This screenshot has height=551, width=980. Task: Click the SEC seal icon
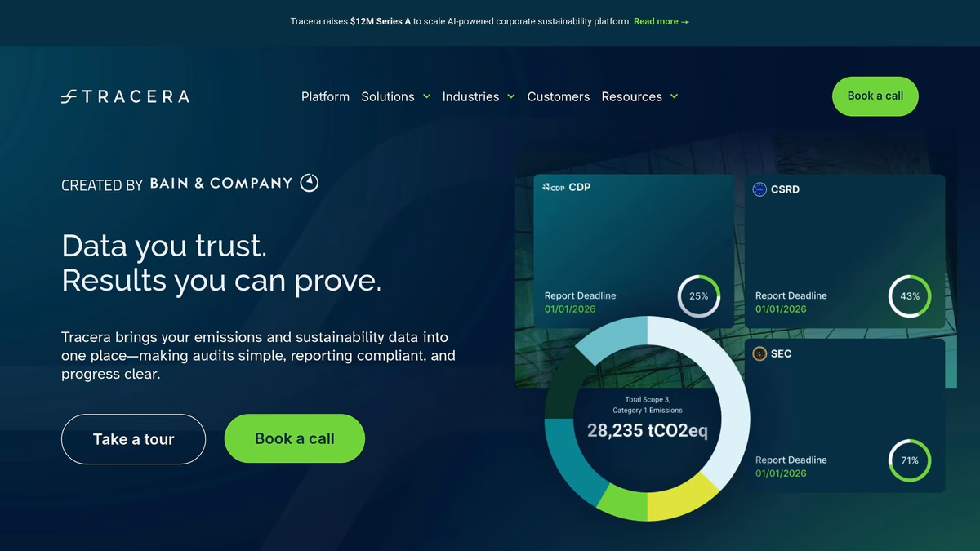coord(759,353)
